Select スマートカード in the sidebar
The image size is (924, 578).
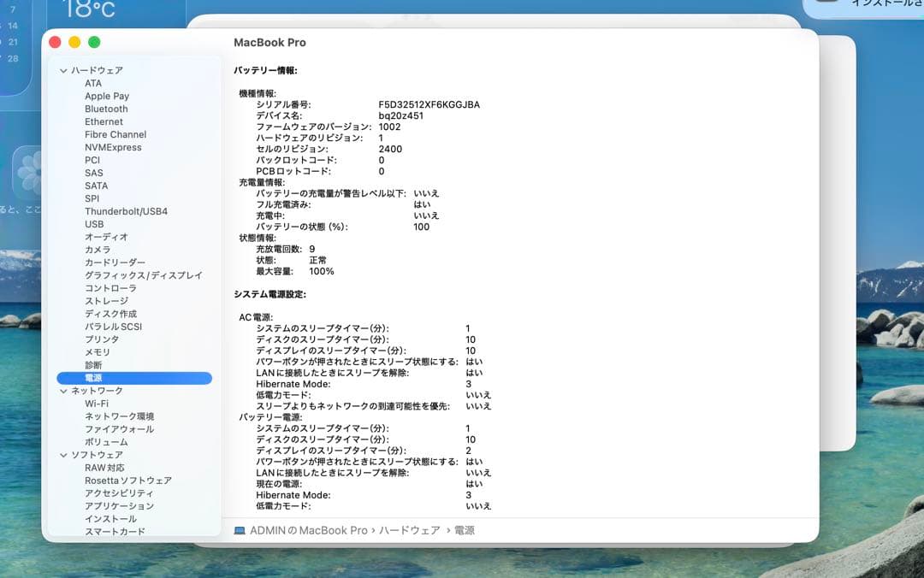point(115,532)
